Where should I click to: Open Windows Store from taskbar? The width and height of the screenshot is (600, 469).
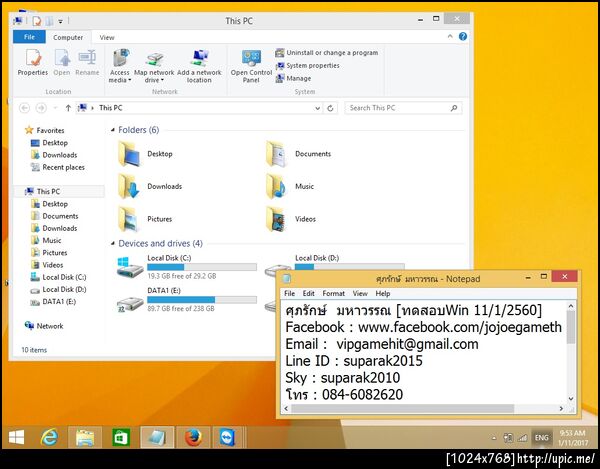(121, 437)
